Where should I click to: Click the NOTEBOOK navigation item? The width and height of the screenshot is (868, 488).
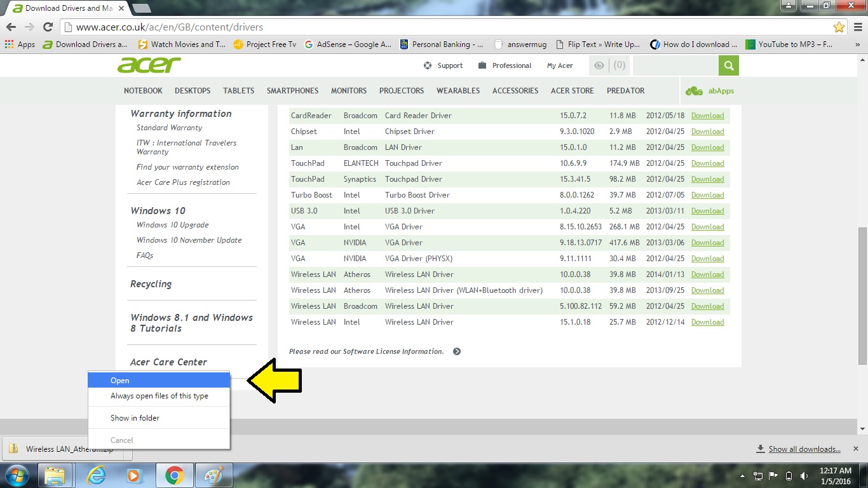point(143,91)
